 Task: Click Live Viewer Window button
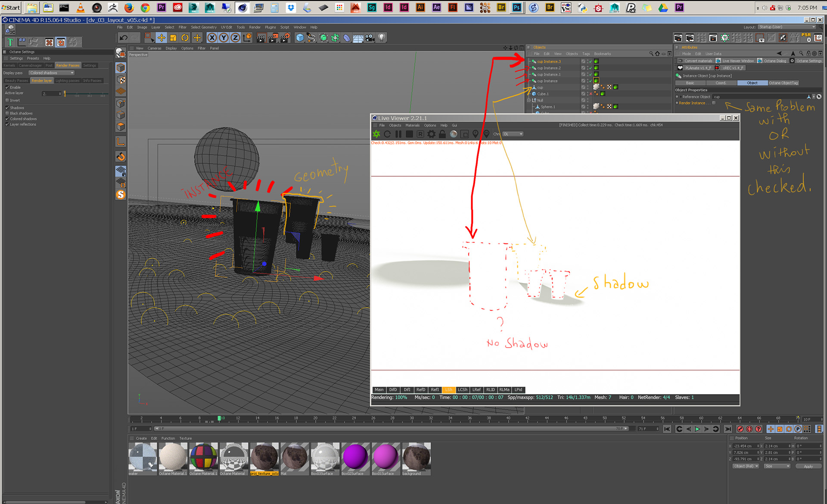735,61
